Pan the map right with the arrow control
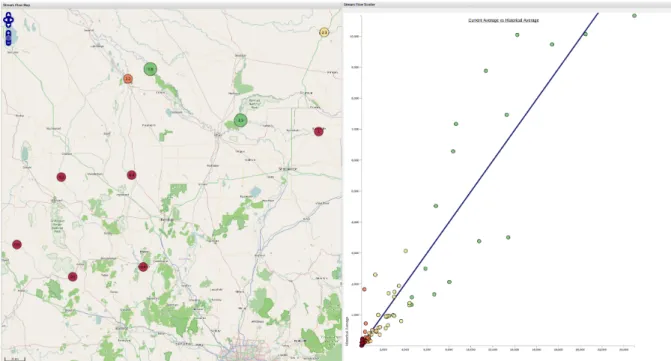The image size is (671, 361). [11, 20]
